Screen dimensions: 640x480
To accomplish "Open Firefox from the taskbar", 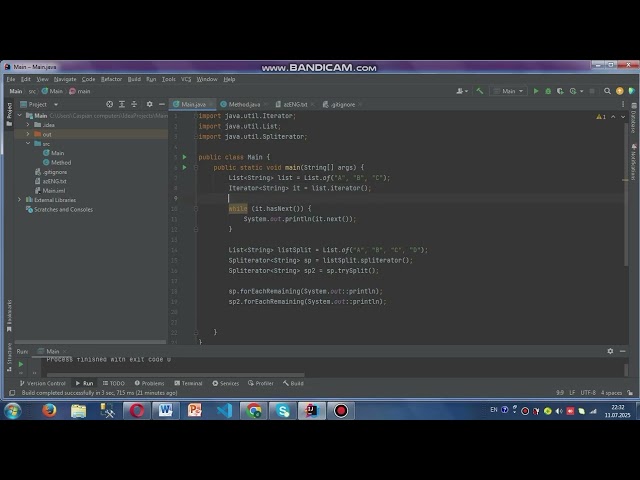I will [x=49, y=411].
